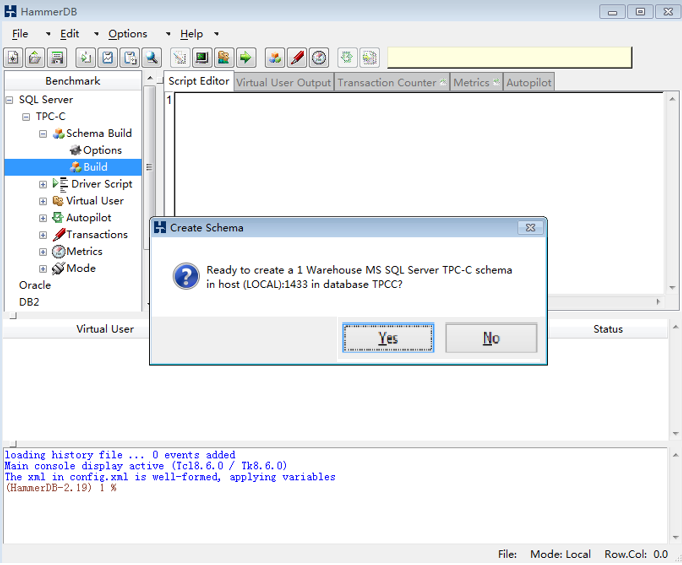The width and height of the screenshot is (682, 565).
Task: Collapse the Schema Build tree node
Action: (43, 134)
